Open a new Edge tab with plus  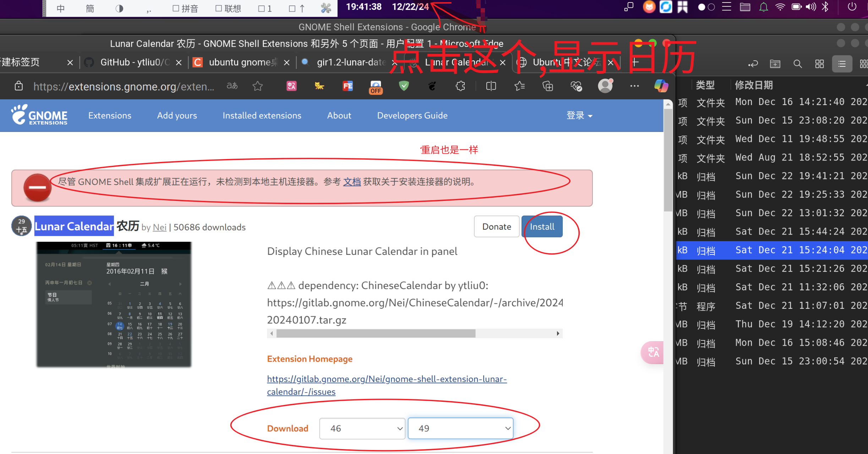(635, 62)
